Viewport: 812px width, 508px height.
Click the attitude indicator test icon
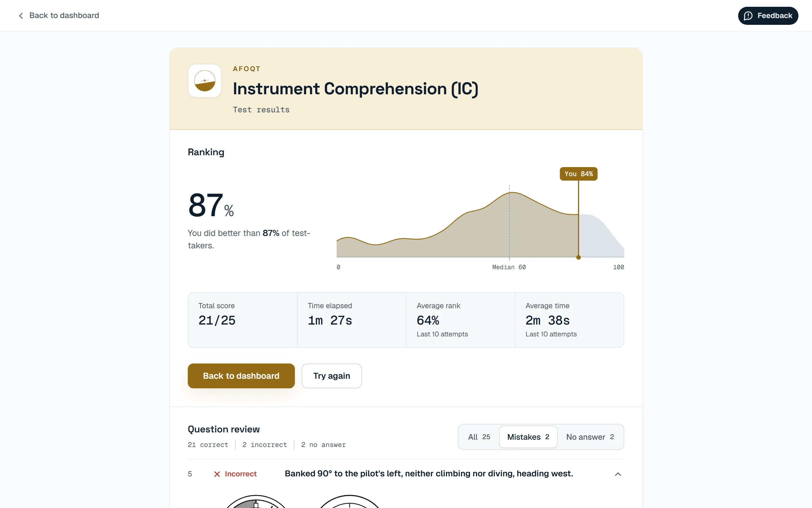click(x=205, y=81)
